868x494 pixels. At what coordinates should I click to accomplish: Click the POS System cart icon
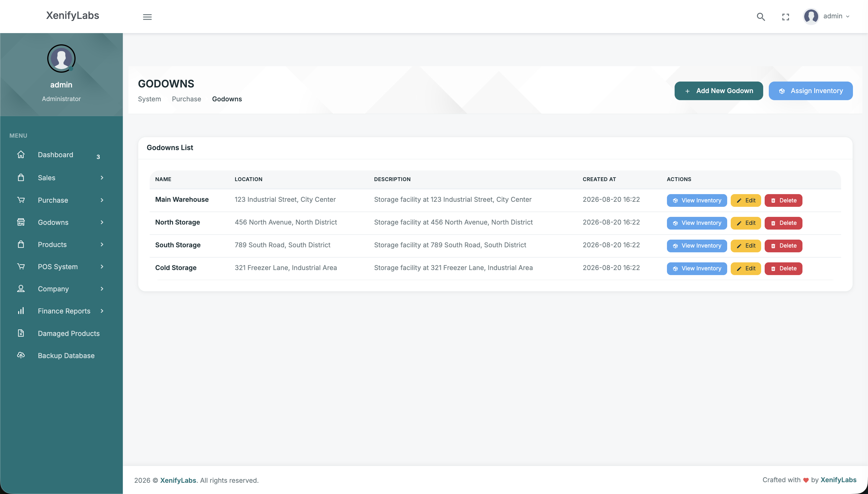[21, 266]
